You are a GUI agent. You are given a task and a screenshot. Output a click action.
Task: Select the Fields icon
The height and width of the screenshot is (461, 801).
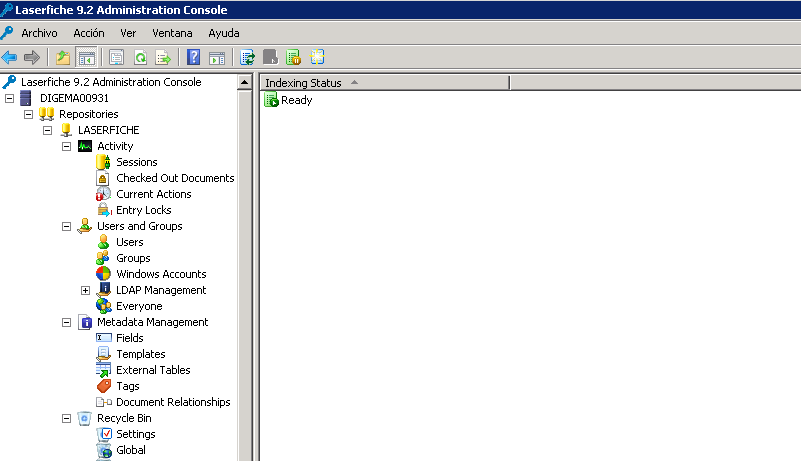[104, 338]
